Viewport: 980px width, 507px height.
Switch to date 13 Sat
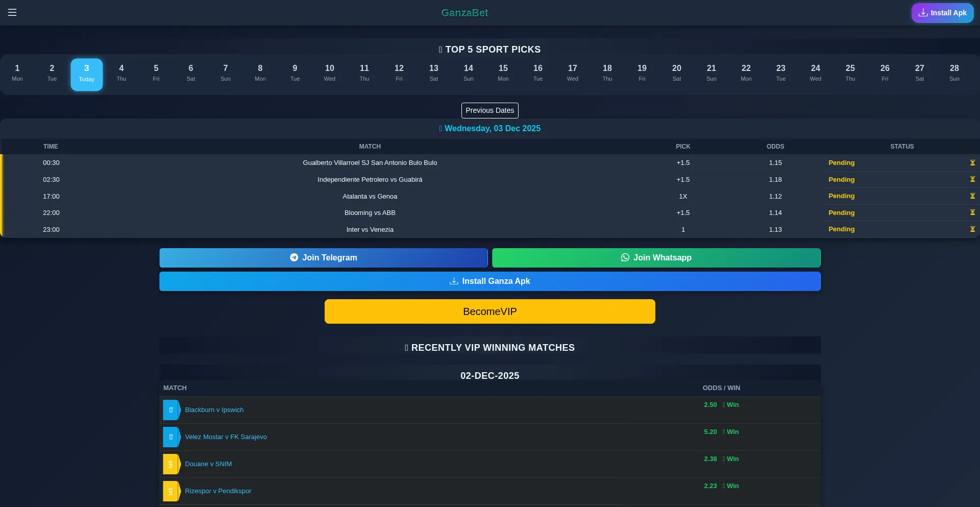click(434, 73)
